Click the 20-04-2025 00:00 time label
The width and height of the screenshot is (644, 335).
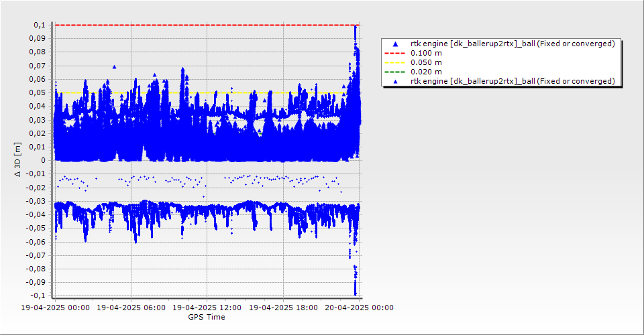click(359, 308)
